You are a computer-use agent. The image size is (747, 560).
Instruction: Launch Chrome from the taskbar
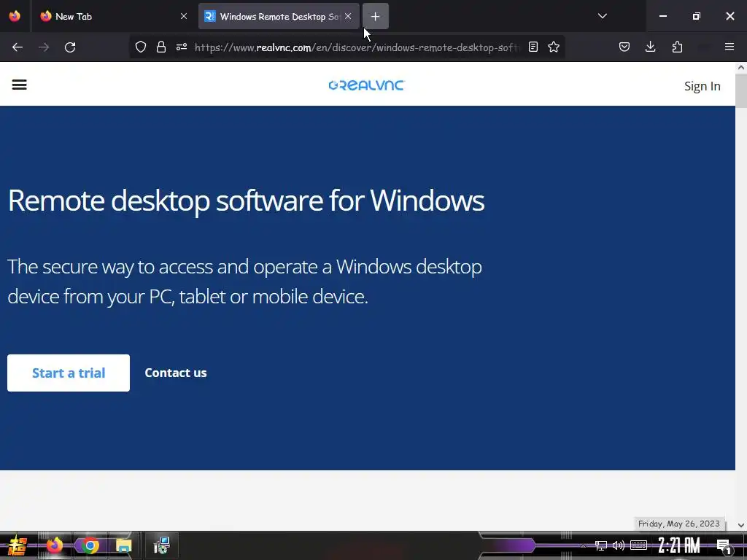pos(90,545)
